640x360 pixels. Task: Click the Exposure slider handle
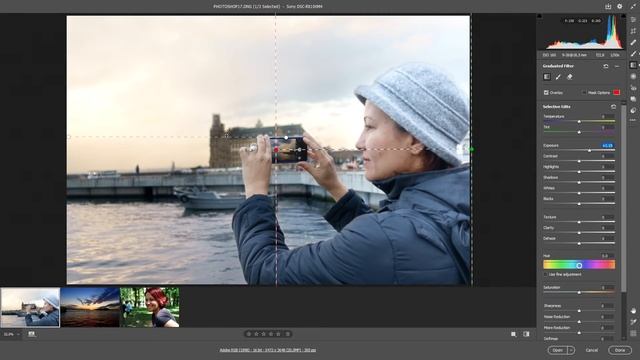click(x=589, y=151)
